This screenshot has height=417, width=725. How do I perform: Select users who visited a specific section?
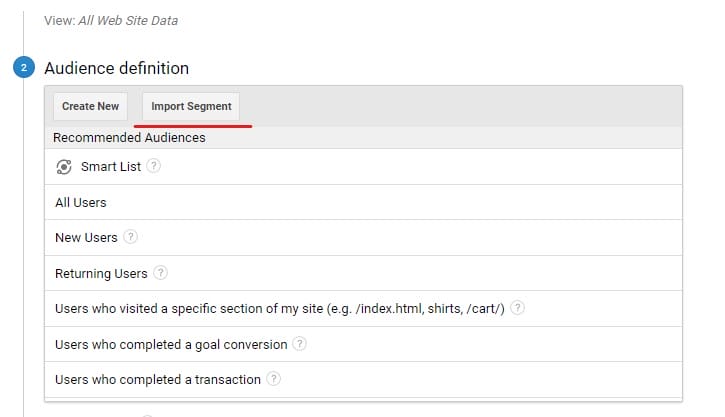363,308
